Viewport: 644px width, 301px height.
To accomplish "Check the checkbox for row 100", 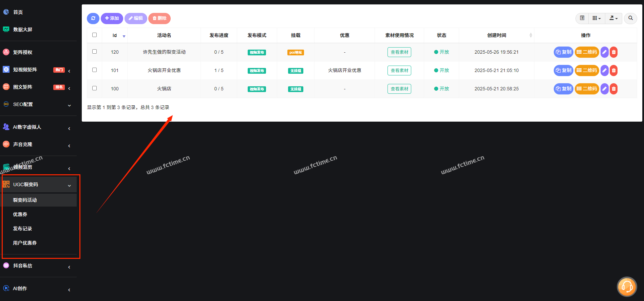I will [x=94, y=88].
